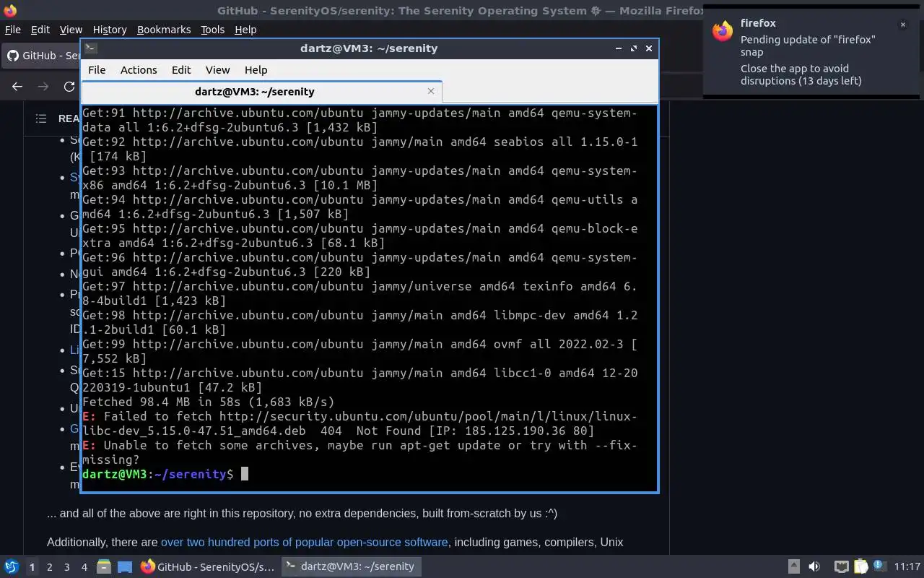Close the dartz@VM3 terminal tab
924x578 pixels.
[x=431, y=91]
